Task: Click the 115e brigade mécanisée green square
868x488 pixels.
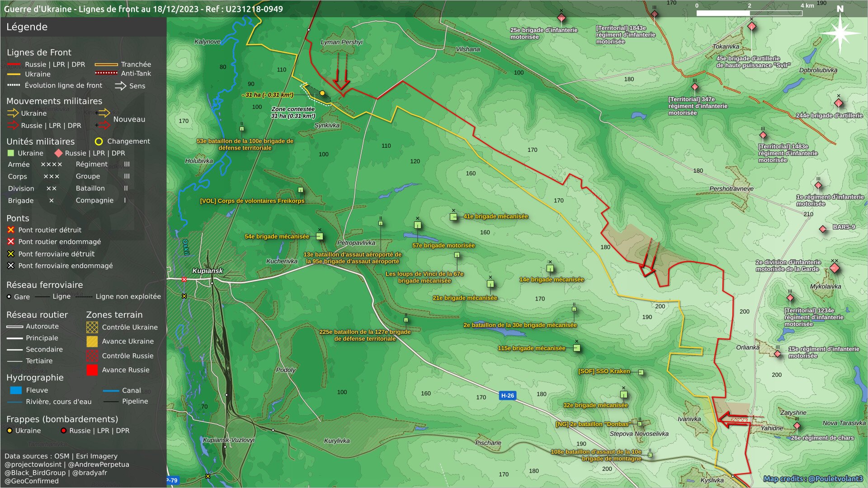Action: coord(577,348)
